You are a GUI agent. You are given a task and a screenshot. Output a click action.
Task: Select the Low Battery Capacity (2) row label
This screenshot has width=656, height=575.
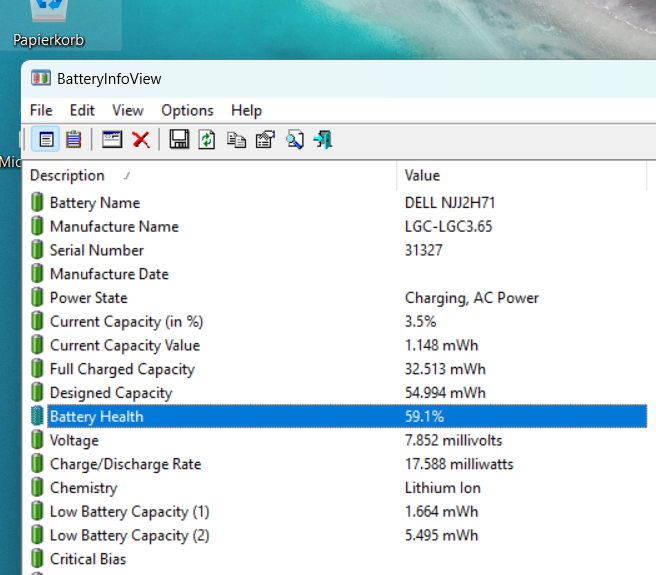click(129, 536)
